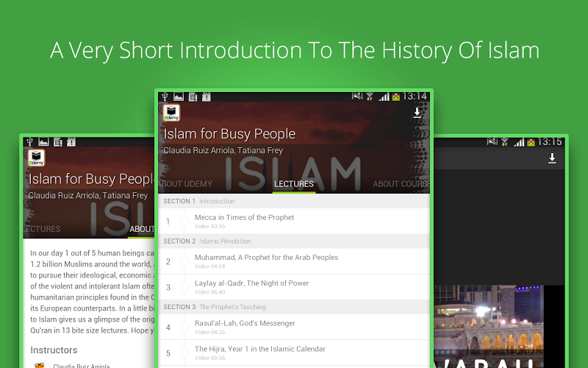Viewport: 588px width, 368px height.
Task: Open lecture Muhammad, A Prophet for the Arab Peoples
Action: 294,261
